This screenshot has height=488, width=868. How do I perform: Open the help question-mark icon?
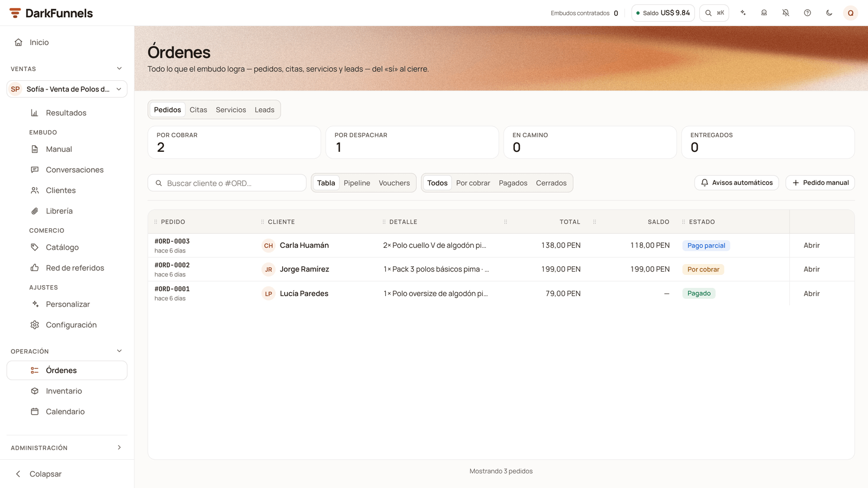point(807,13)
